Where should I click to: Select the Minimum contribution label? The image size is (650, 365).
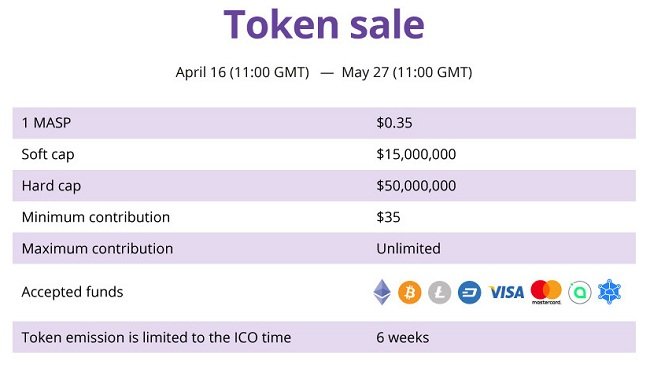pyautogui.click(x=96, y=217)
